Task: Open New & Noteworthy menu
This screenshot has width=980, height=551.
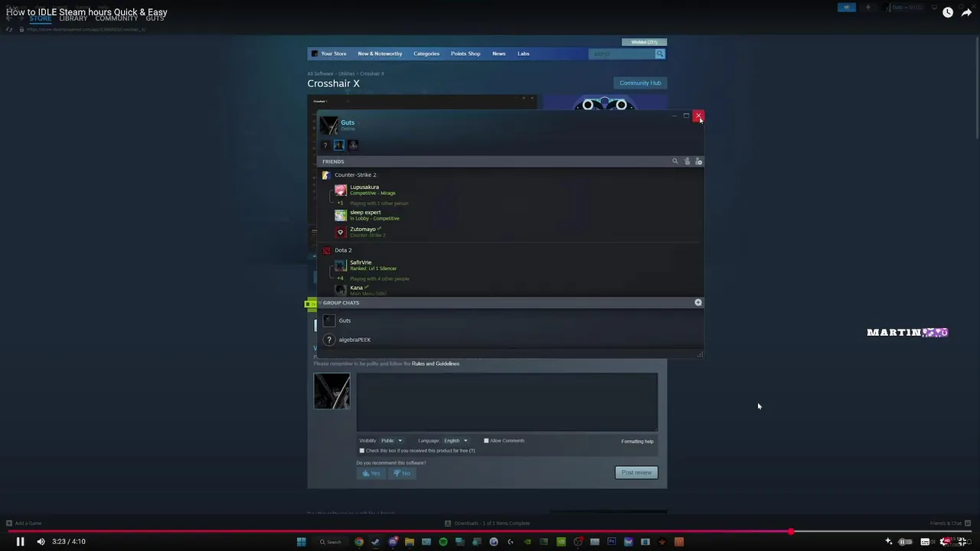Action: click(380, 54)
